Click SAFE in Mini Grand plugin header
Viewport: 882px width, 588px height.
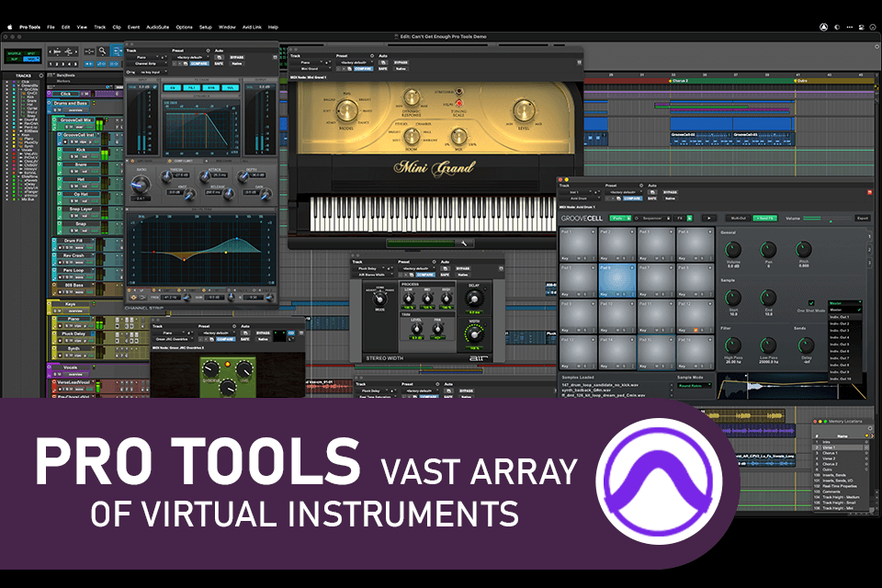pyautogui.click(x=382, y=69)
